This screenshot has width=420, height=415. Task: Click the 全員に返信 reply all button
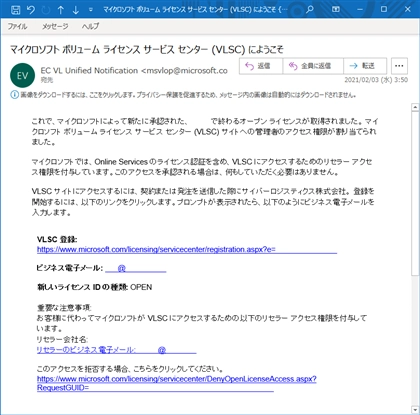pos(313,66)
